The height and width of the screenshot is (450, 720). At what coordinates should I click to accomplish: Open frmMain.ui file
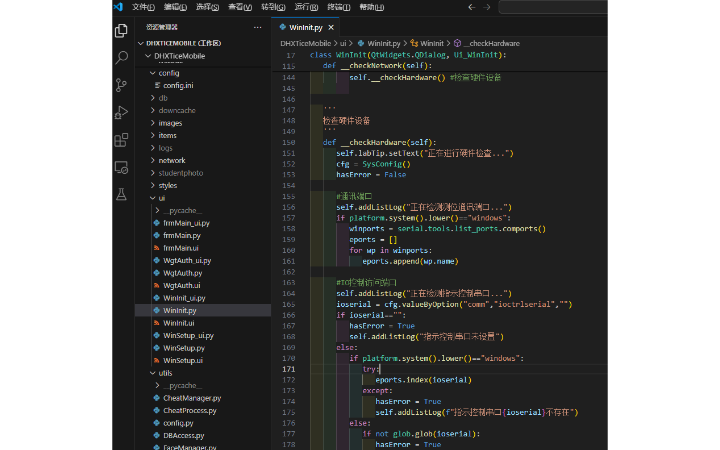tap(203, 248)
